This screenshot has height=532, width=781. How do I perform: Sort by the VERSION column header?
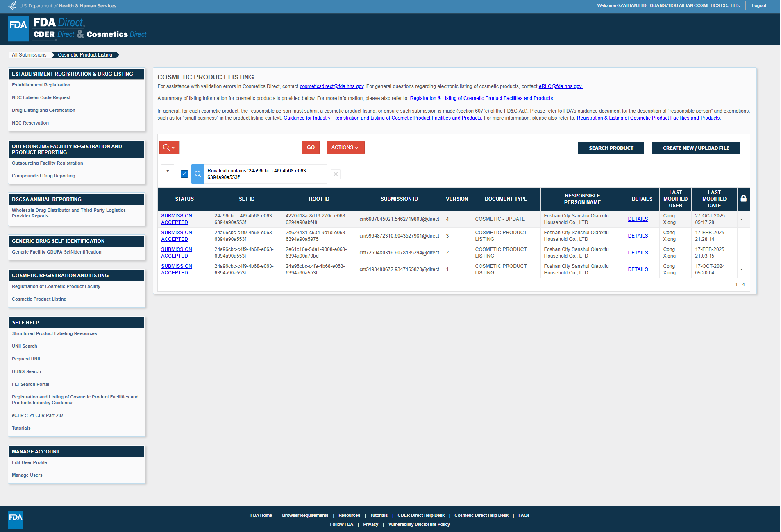[457, 199]
